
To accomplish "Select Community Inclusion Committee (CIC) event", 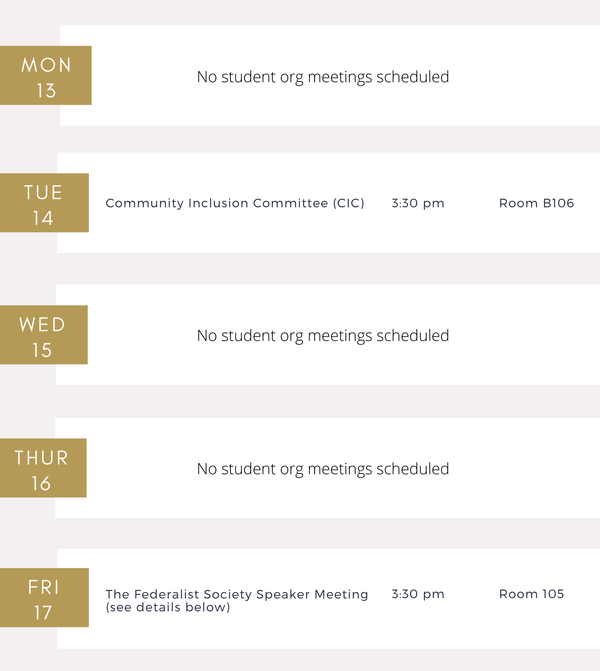I will tap(235, 203).
